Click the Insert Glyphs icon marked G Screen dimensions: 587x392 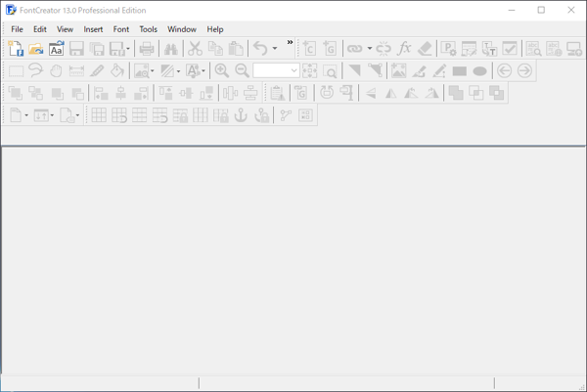coord(330,49)
